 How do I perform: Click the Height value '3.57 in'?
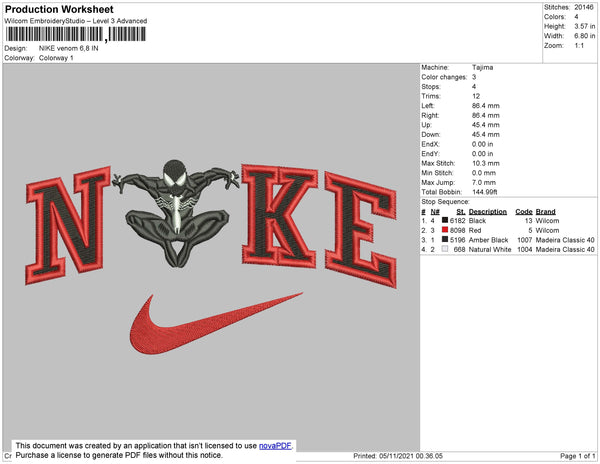(584, 26)
